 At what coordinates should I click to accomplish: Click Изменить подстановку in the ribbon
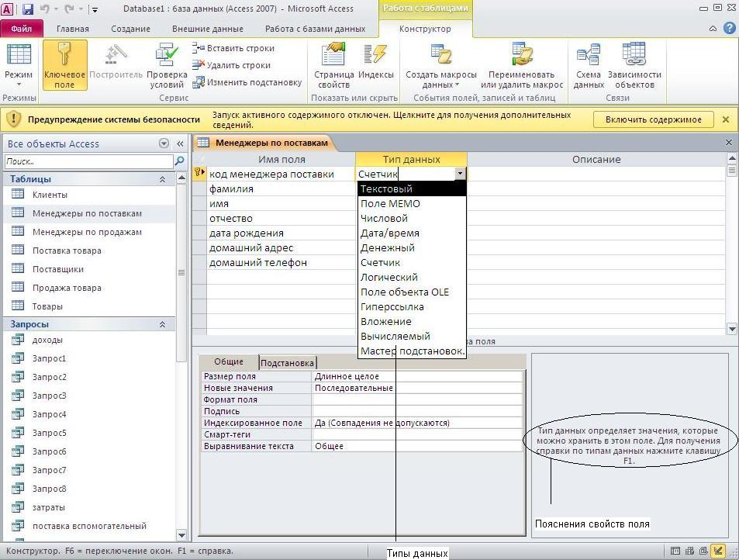(247, 82)
